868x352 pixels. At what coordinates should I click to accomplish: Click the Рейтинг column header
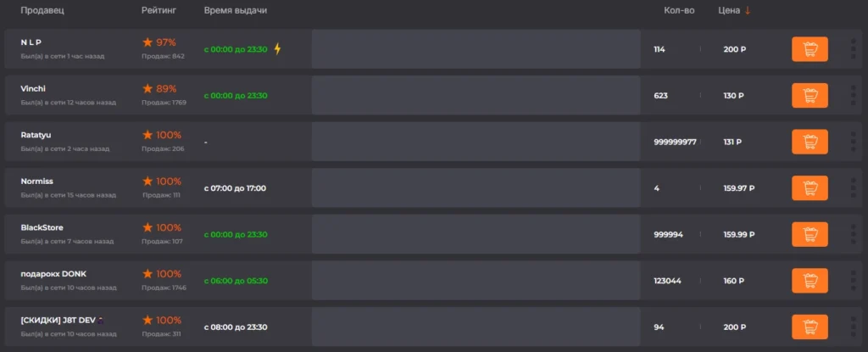pyautogui.click(x=159, y=10)
